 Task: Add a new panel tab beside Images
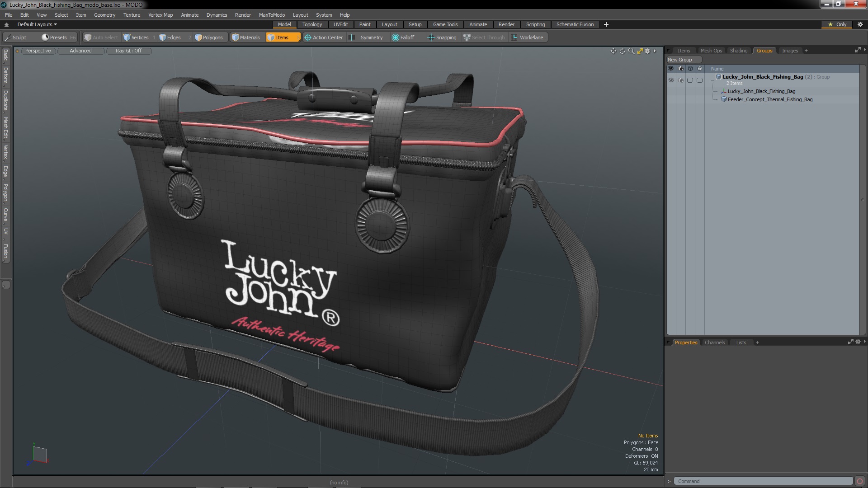806,51
